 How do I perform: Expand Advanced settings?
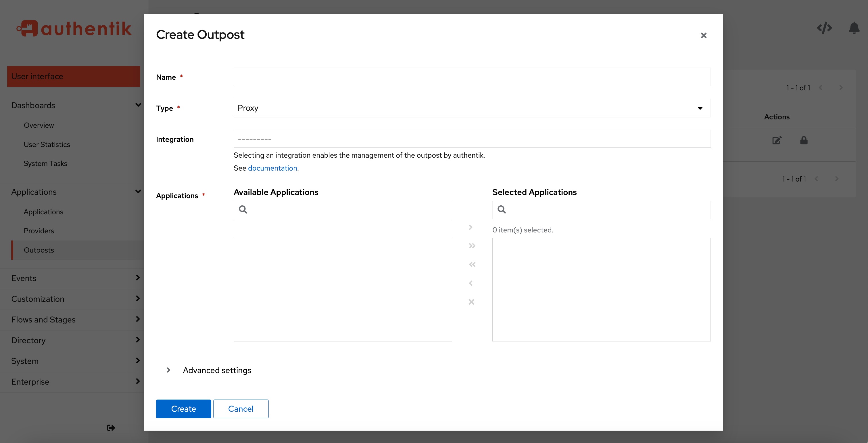click(217, 370)
